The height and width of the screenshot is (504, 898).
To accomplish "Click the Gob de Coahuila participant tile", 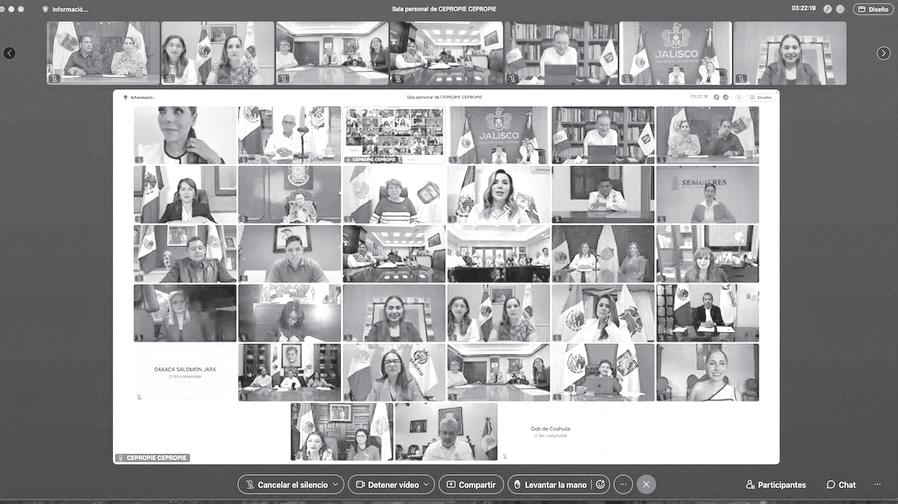I will pos(550,432).
